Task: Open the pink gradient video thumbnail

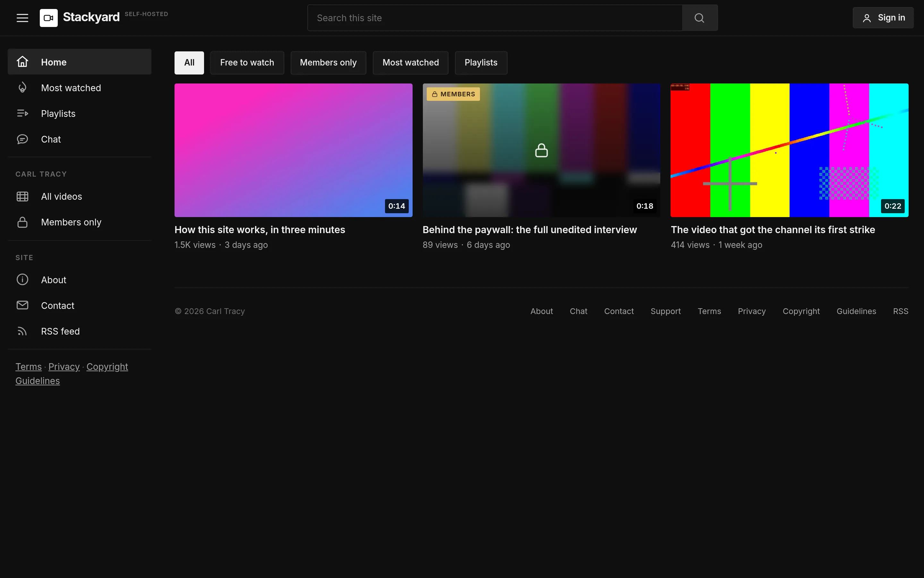Action: (293, 150)
